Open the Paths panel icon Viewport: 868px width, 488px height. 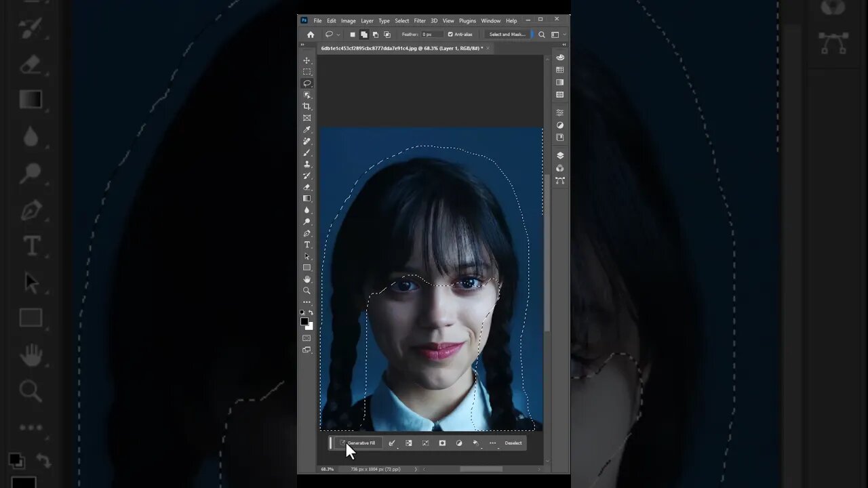click(x=560, y=180)
